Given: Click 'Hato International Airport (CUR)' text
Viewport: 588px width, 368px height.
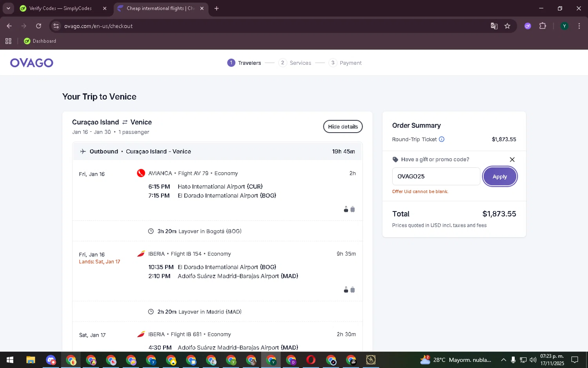Looking at the screenshot, I should [x=220, y=187].
